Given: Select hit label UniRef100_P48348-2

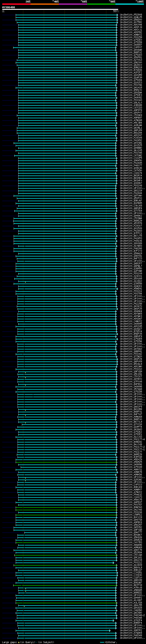Looking at the screenshot, I should 132,615.
